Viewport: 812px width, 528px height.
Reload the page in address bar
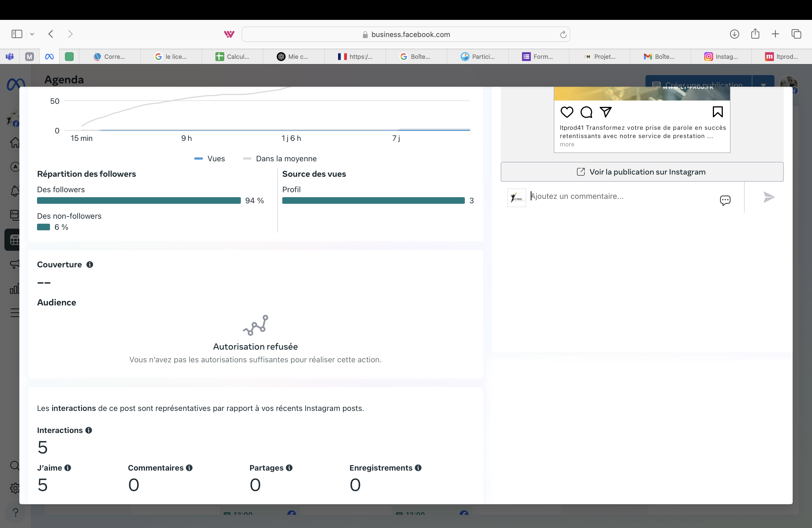(x=563, y=35)
